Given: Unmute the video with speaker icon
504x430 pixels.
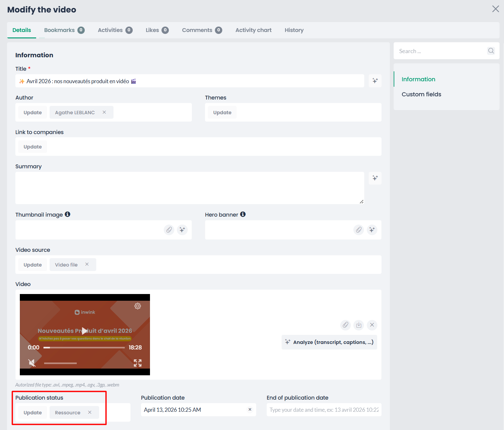Looking at the screenshot, I should (x=32, y=363).
